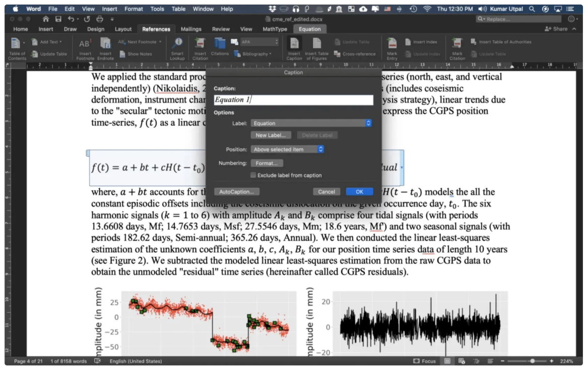The image size is (588, 371).
Task: Switch to Draft view icon
Action: (490, 361)
